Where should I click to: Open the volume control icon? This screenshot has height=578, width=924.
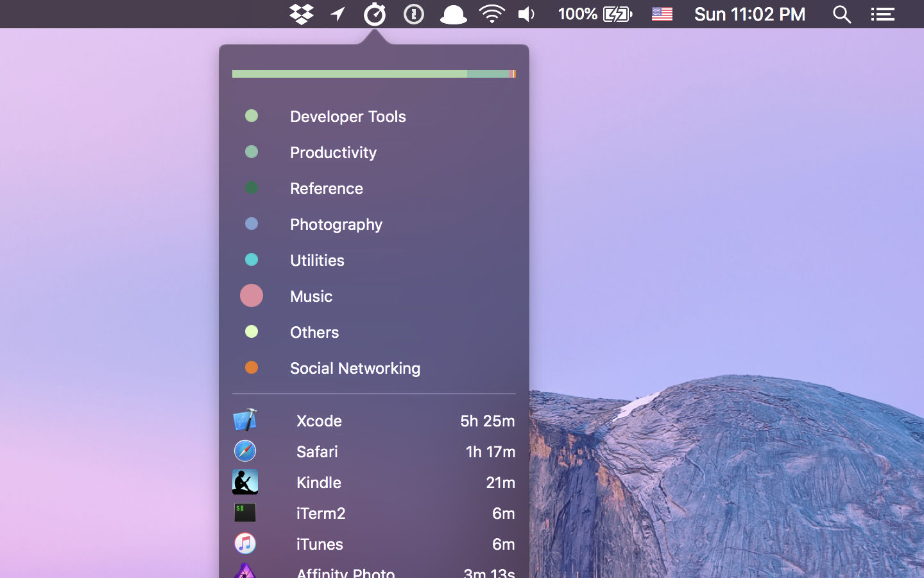pos(527,14)
